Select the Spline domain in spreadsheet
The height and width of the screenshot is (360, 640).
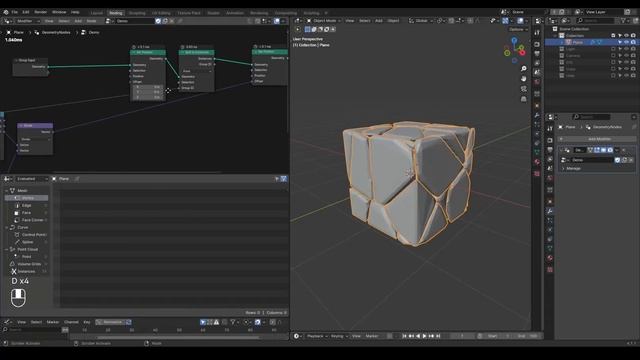(x=27, y=242)
